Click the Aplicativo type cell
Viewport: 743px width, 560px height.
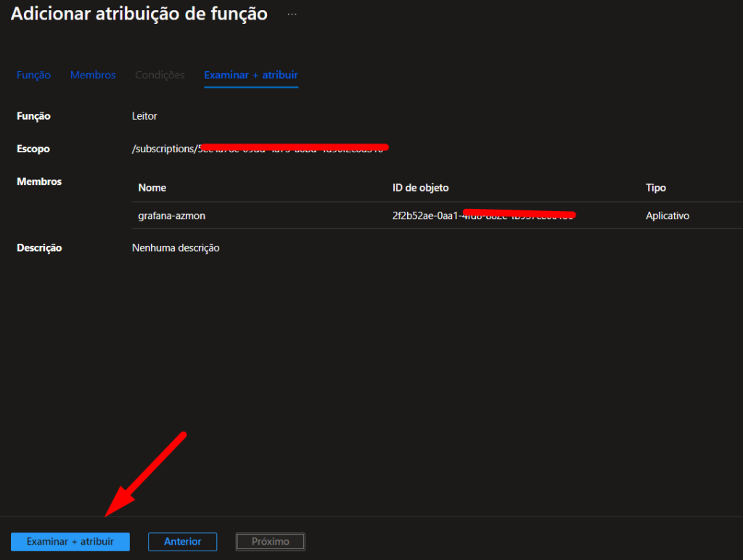[x=667, y=215]
